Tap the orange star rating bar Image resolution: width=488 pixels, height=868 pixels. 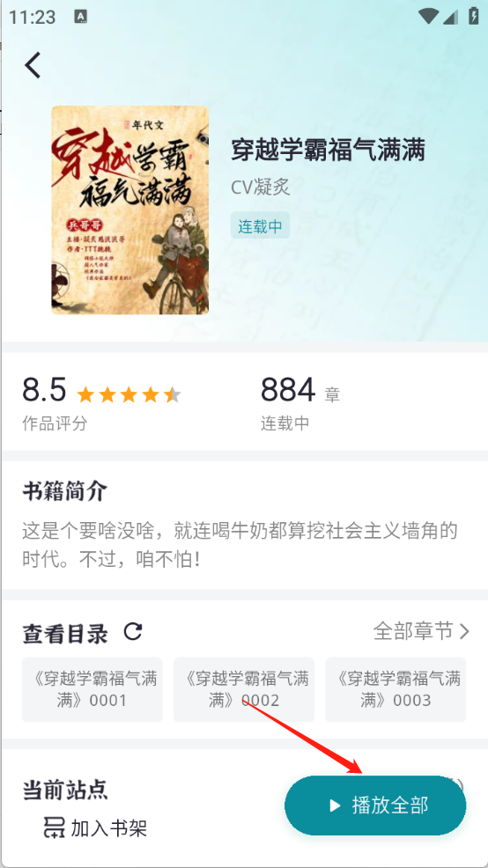pos(129,394)
